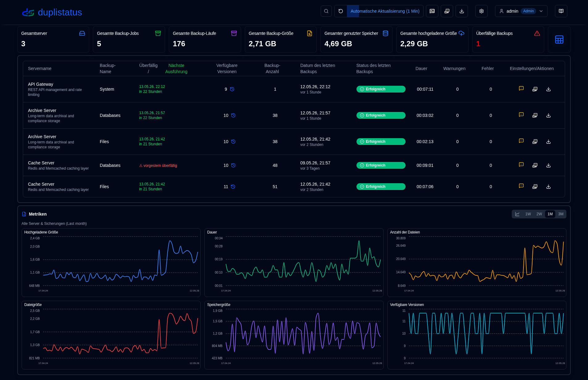Click the Metriken section heading
588x380 pixels.
click(38, 214)
